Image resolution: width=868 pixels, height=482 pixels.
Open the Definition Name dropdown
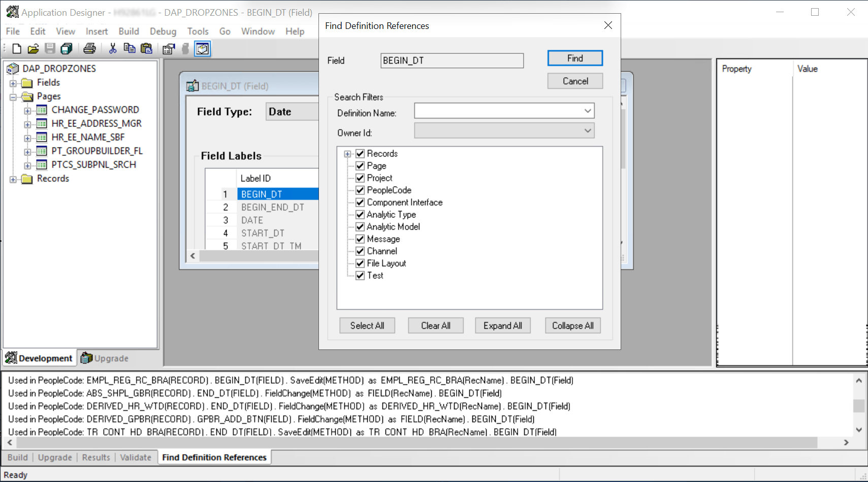[x=587, y=111]
